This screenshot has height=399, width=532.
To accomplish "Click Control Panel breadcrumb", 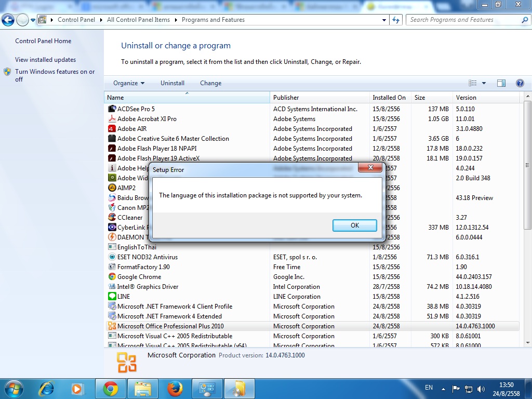I will point(76,20).
